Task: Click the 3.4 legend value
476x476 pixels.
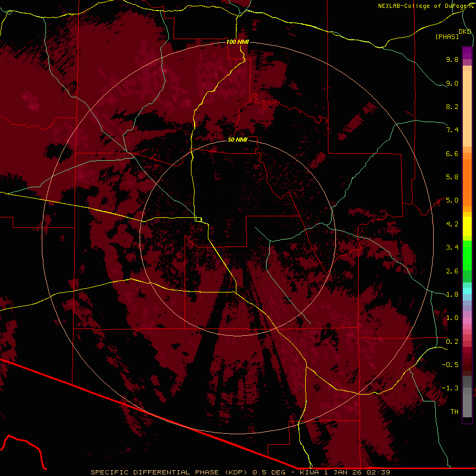Action: coord(452,248)
